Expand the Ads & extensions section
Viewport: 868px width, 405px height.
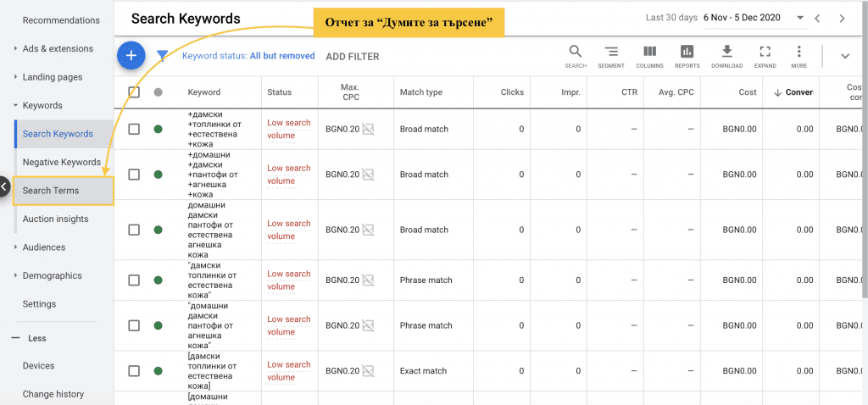coord(58,49)
